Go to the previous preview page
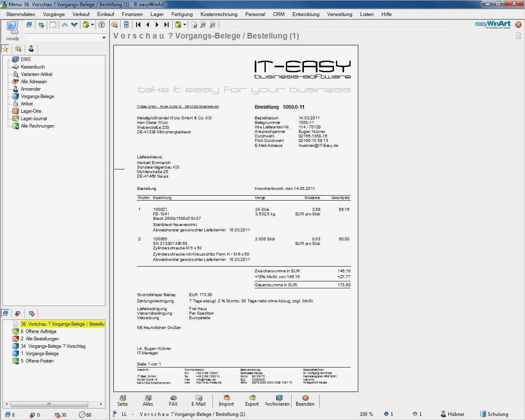The width and height of the screenshot is (525, 420). [x=148, y=25]
